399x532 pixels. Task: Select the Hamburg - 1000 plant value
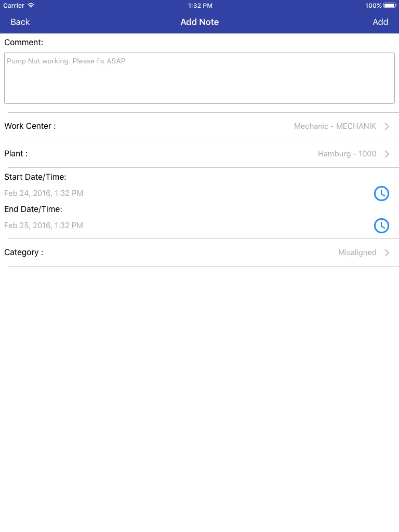pyautogui.click(x=347, y=154)
